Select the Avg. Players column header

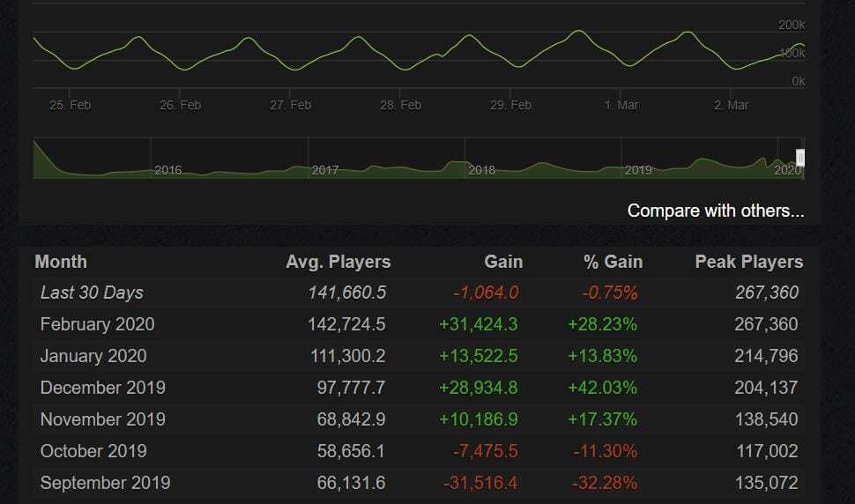coord(338,262)
